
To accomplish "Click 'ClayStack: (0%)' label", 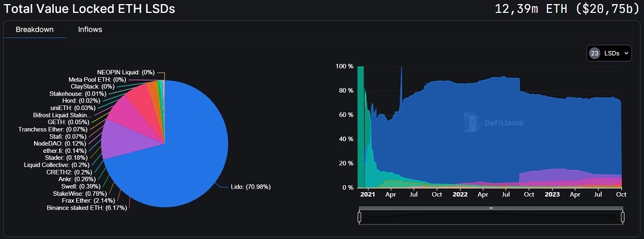I will coord(93,87).
